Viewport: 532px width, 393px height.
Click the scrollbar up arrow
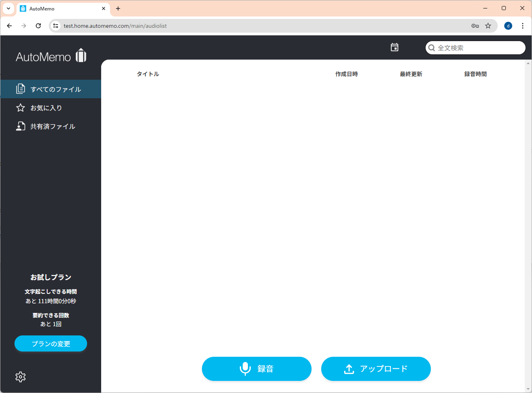pos(528,63)
